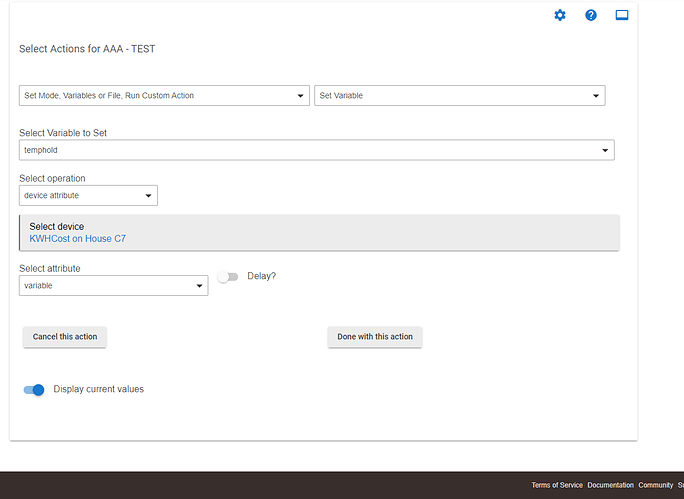Enable the Delay? toggle

coord(228,277)
